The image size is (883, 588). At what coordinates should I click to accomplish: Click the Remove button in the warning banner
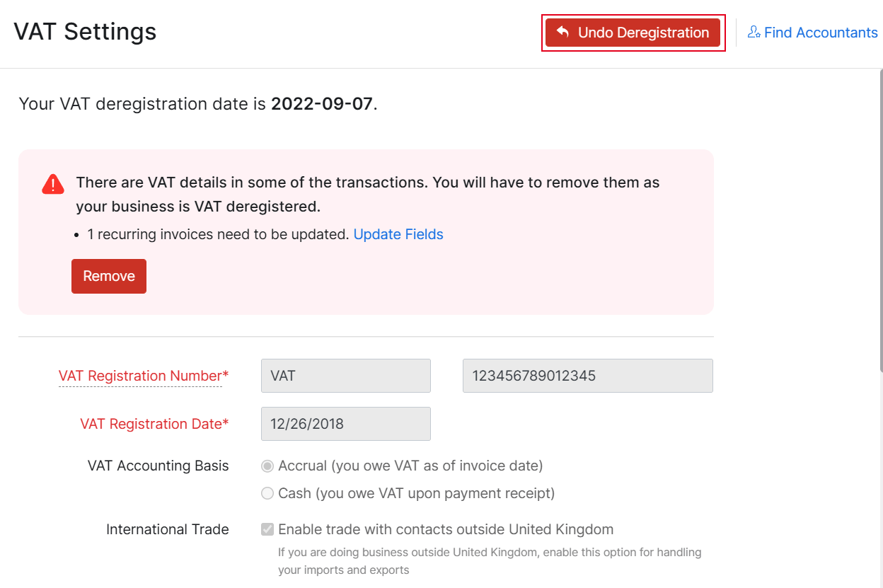pyautogui.click(x=108, y=276)
